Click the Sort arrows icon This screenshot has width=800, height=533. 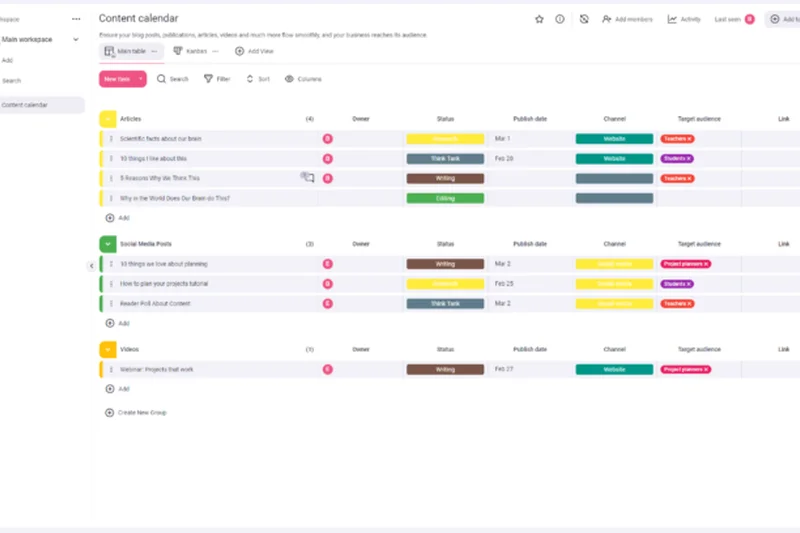[x=250, y=79]
